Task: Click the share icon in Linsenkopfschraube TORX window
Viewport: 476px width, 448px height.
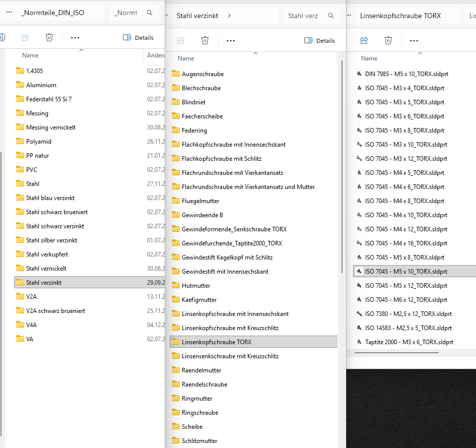Action: click(x=364, y=40)
